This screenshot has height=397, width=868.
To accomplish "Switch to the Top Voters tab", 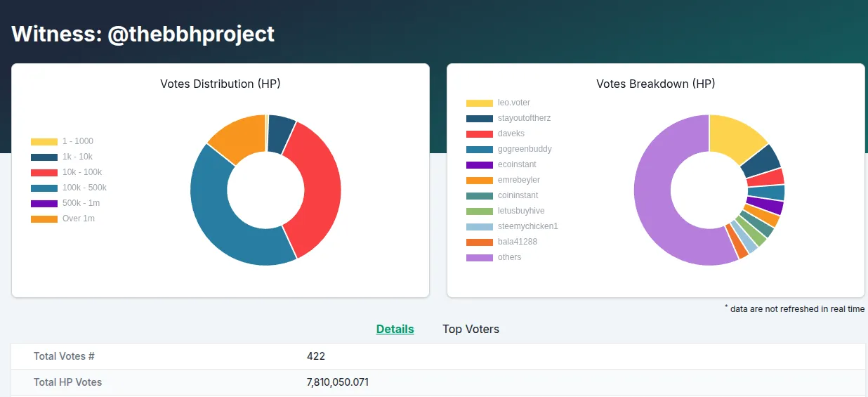I will pos(471,329).
